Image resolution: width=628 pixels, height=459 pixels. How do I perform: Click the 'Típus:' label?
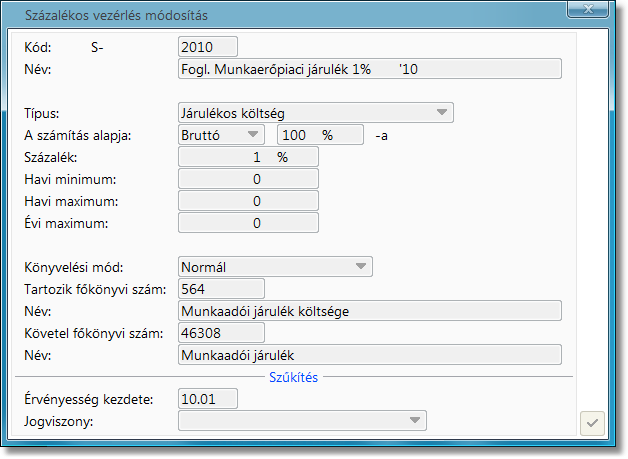pyautogui.click(x=42, y=113)
